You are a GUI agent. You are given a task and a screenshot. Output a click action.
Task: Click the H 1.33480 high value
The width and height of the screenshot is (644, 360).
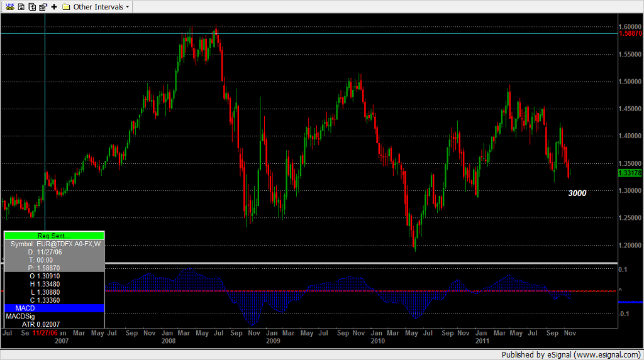pos(48,284)
